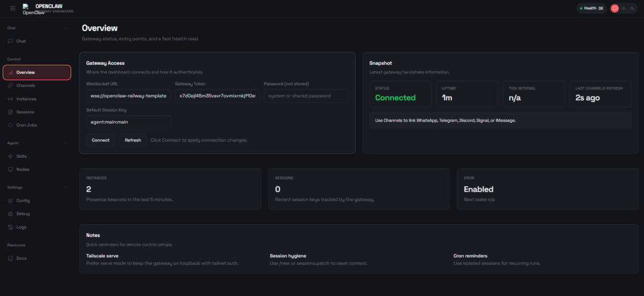Collapse the Chat sidebar section
Viewport: 644px width, 296px height.
click(65, 28)
